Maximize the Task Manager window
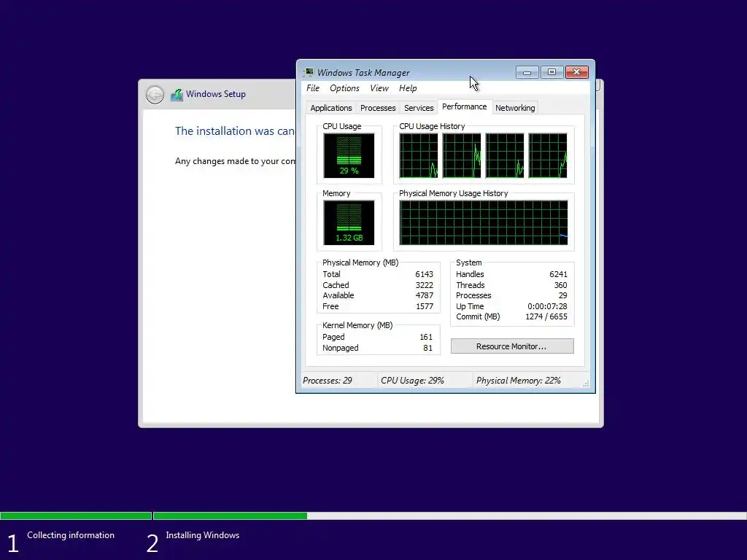The width and height of the screenshot is (747, 560). pos(551,72)
